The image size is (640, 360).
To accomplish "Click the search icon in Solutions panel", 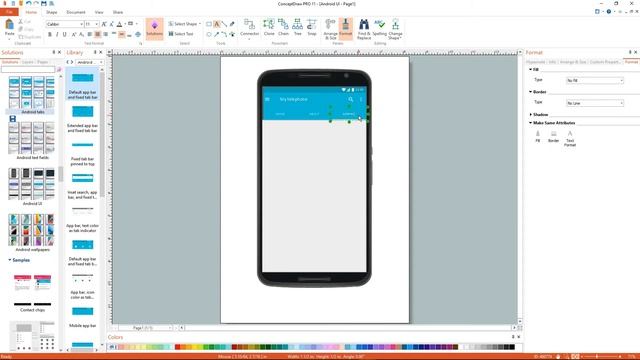I will (59, 69).
